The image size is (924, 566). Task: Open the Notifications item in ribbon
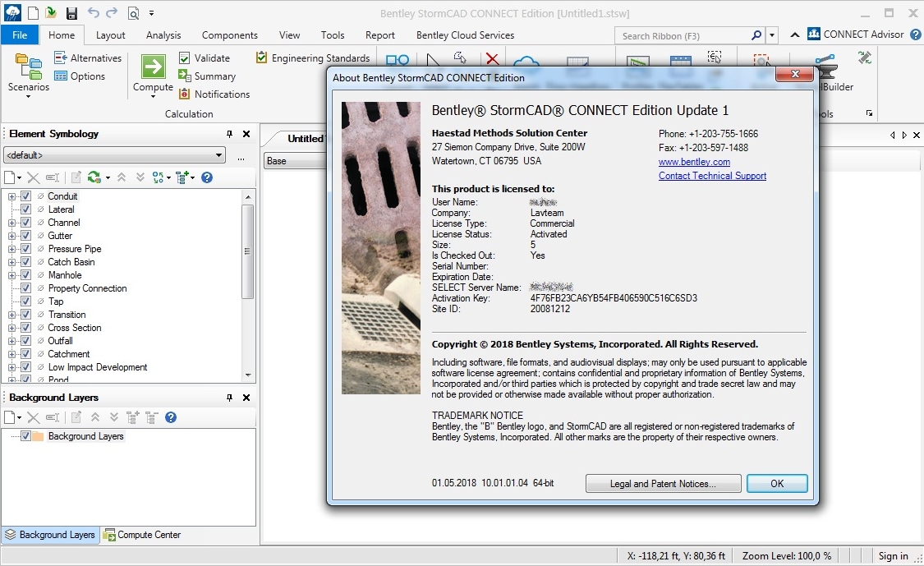214,94
